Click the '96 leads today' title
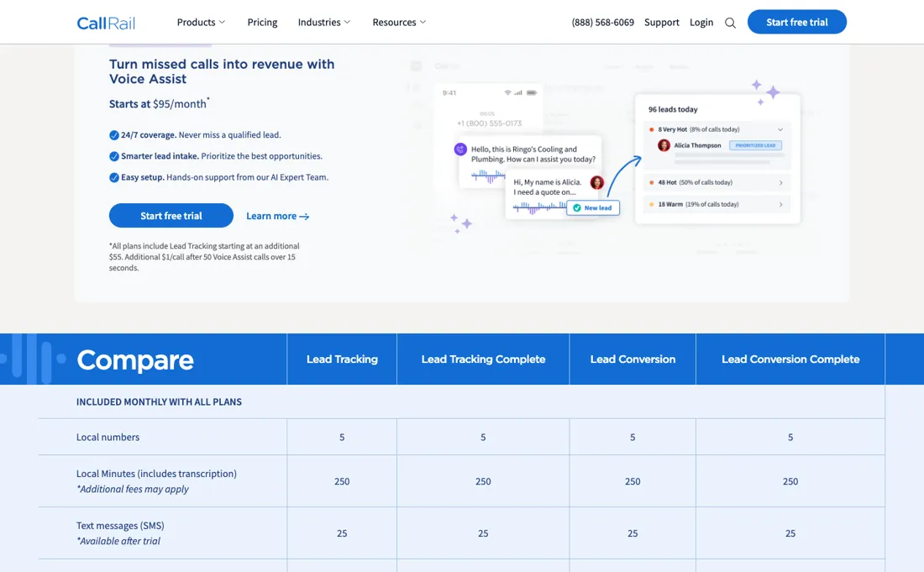 point(673,109)
